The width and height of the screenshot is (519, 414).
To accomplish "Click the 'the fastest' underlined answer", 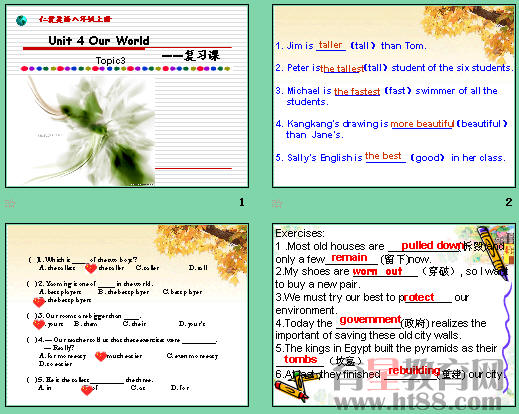I will pyautogui.click(x=357, y=91).
